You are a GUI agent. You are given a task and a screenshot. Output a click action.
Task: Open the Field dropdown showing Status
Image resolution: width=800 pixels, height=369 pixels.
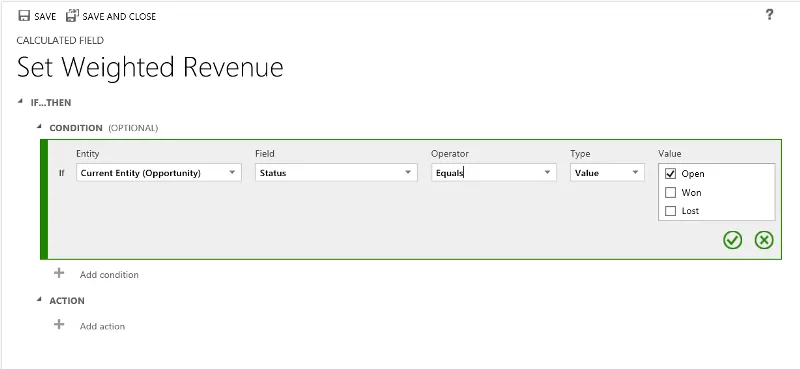point(336,173)
